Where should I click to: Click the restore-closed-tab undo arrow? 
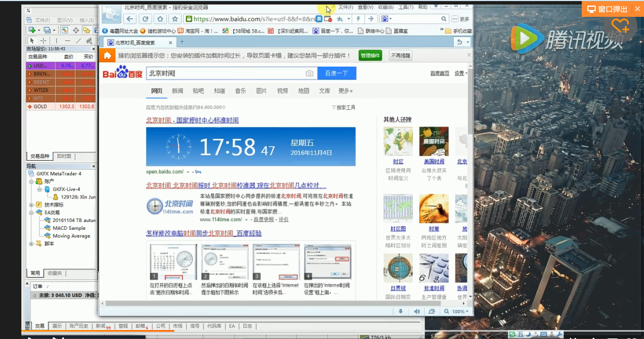pyautogui.click(x=459, y=42)
